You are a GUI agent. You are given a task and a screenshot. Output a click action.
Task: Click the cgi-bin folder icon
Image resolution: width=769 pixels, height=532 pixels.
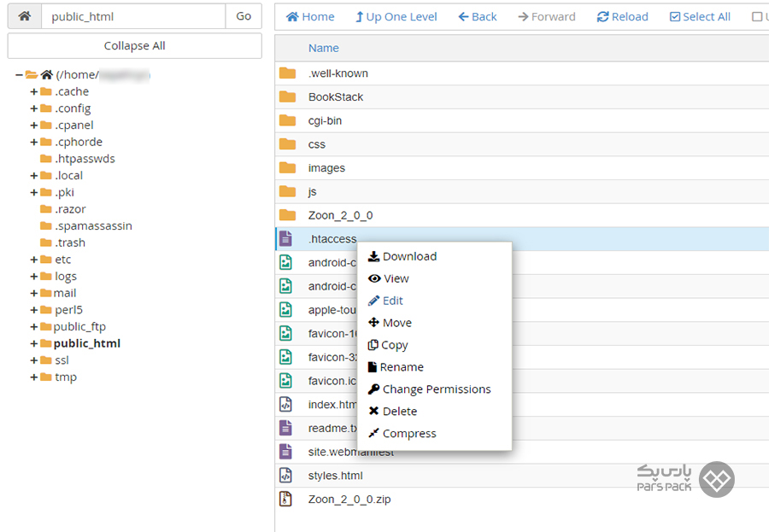click(x=287, y=120)
